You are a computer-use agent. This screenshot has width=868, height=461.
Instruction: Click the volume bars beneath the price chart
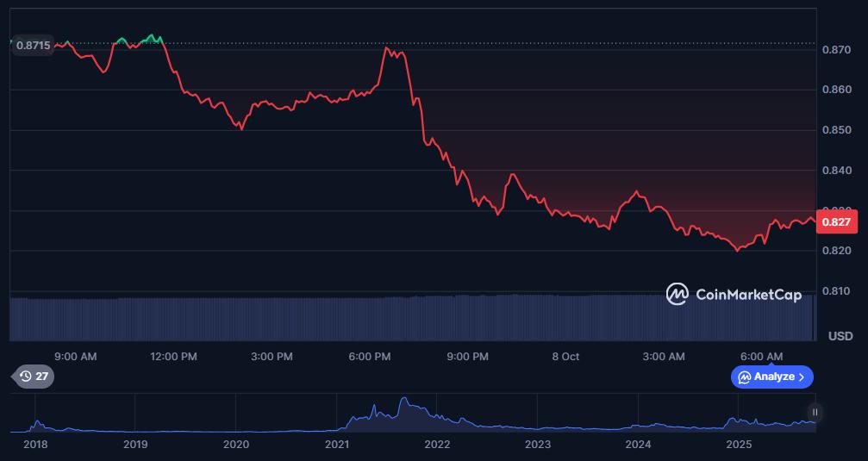pyautogui.click(x=411, y=317)
